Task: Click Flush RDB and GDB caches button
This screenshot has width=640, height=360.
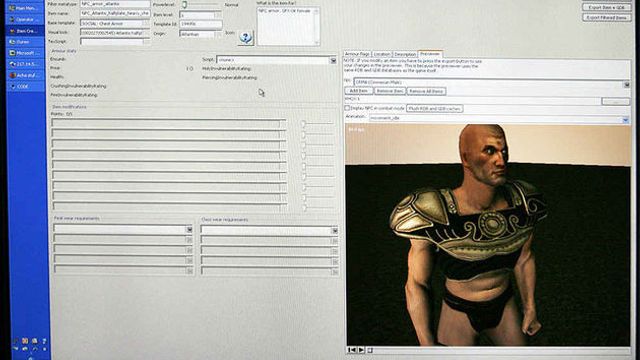Action: click(x=435, y=109)
